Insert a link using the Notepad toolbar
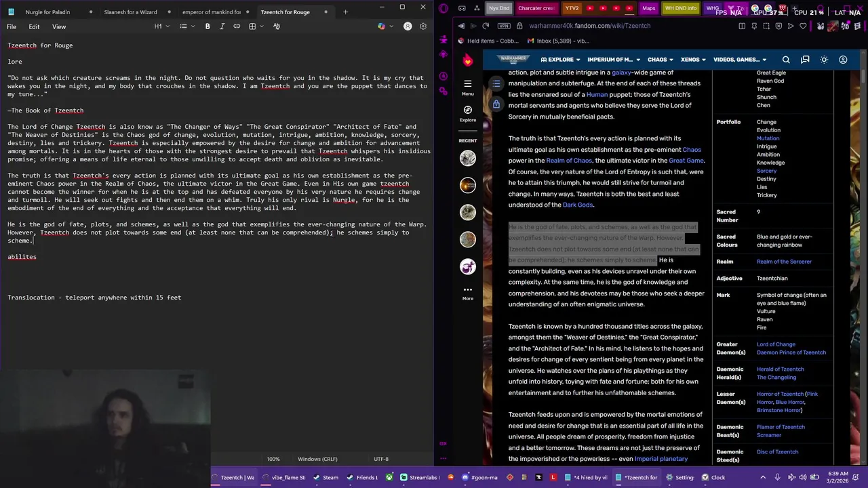This screenshot has width=868, height=488. point(237,26)
